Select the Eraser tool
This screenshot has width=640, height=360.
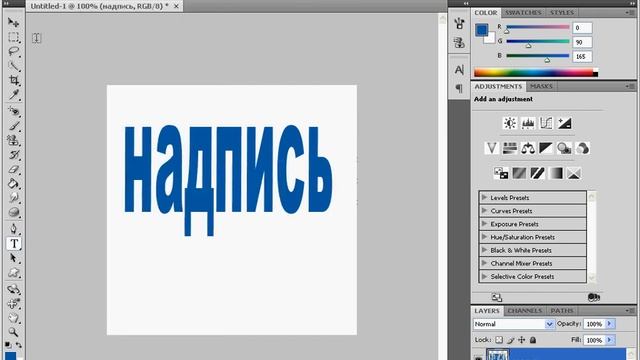pos(13,169)
